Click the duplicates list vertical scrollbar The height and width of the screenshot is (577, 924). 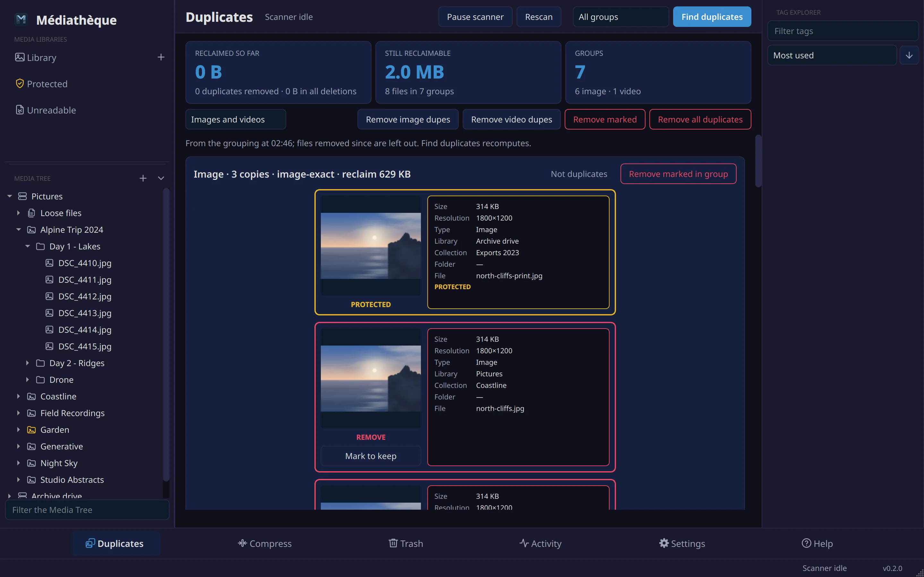758,161
